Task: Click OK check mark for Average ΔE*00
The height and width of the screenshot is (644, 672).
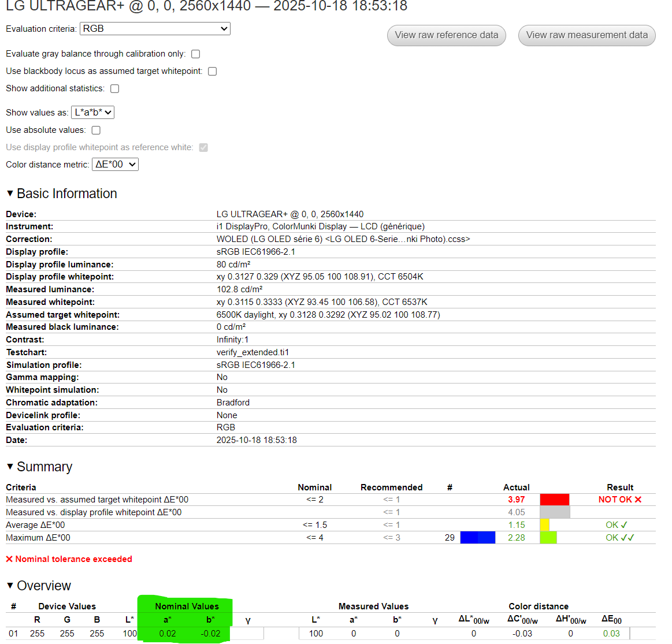Action: (624, 525)
